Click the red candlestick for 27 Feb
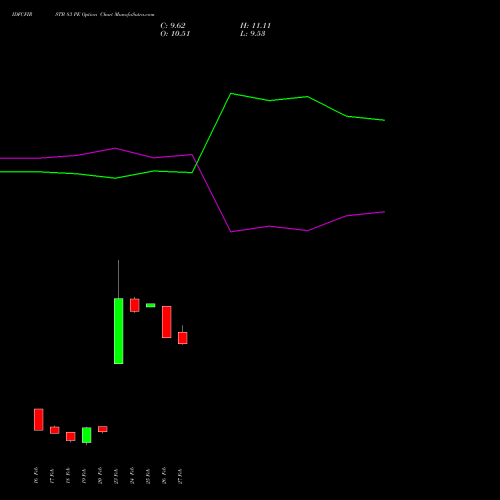 [x=183, y=338]
